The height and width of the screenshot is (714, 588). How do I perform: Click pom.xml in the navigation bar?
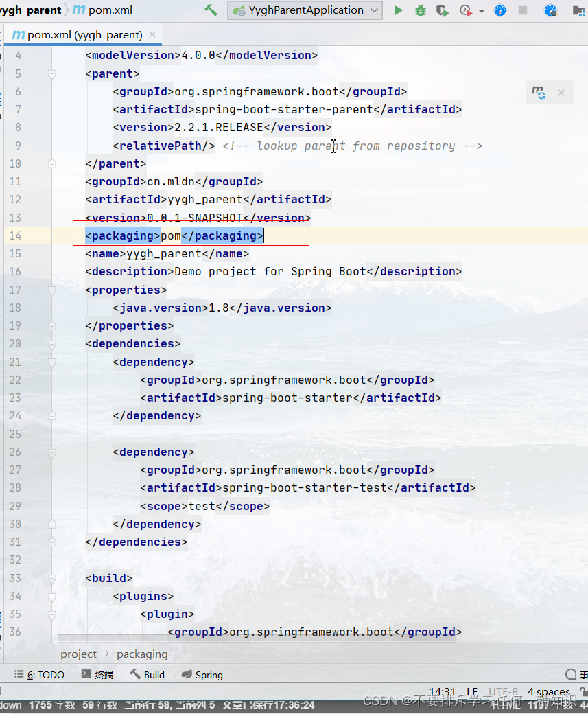click(x=103, y=10)
